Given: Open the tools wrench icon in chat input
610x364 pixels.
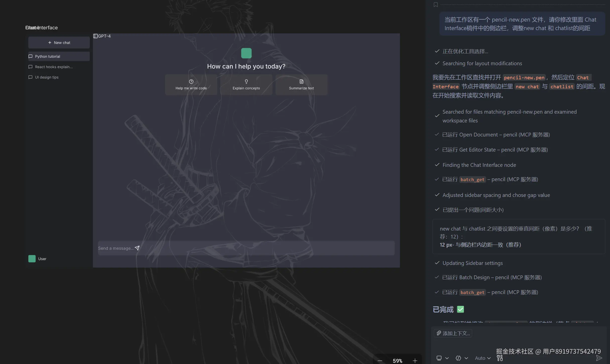Looking at the screenshot, I should coord(500,358).
